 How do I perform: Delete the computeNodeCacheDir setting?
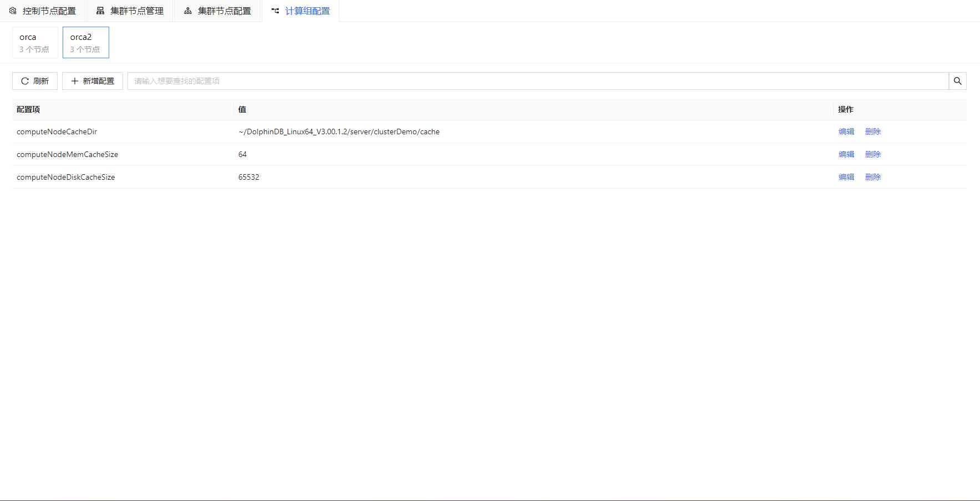pyautogui.click(x=872, y=131)
